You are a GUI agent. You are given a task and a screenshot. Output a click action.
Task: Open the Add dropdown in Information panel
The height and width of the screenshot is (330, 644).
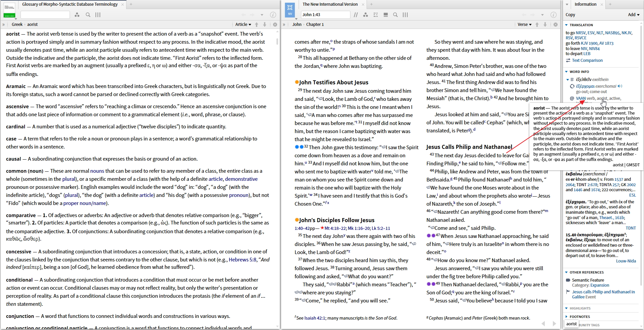pos(634,15)
